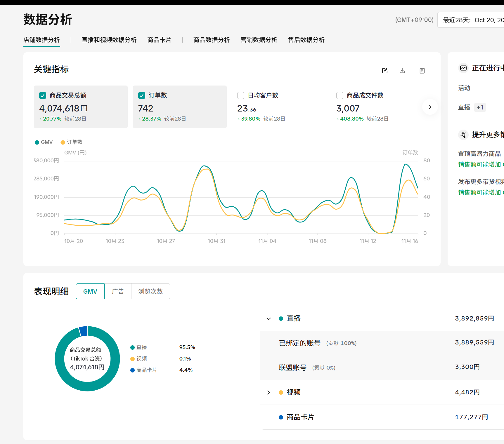This screenshot has width=504, height=444.
Task: Select the 广告 view in 表现明细
Action: pos(118,291)
